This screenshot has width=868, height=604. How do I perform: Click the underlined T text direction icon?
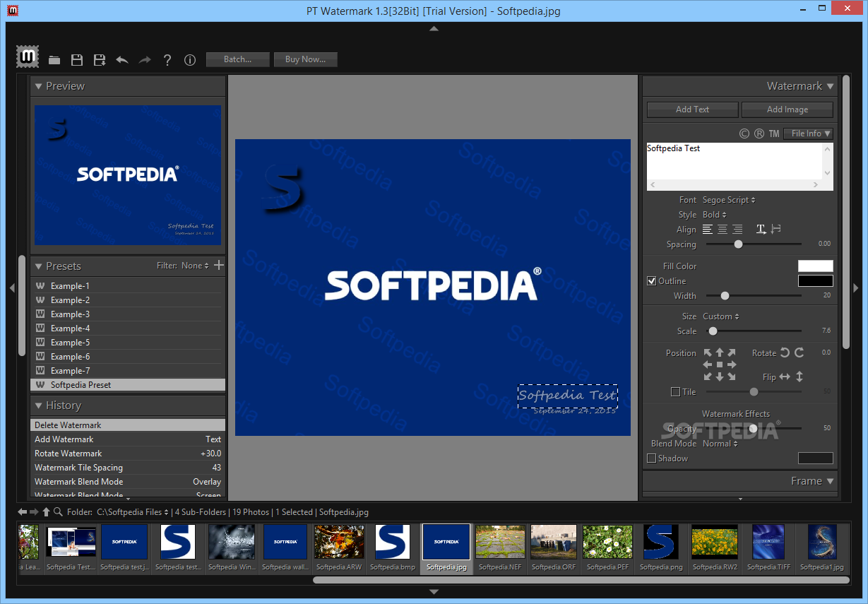[x=761, y=229]
